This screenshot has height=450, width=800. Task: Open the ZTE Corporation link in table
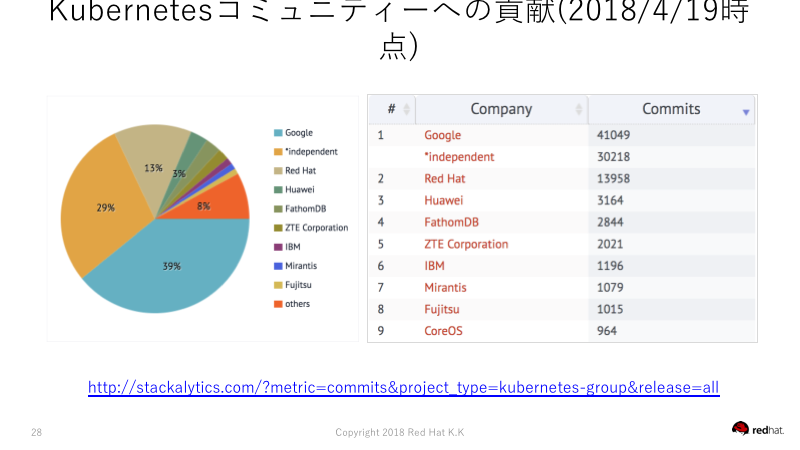466,244
